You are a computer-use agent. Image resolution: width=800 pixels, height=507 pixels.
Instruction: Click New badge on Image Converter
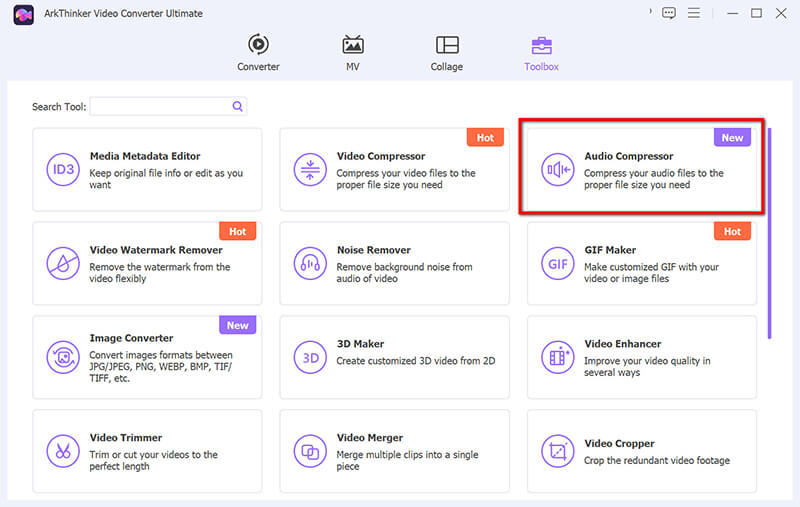point(237,325)
